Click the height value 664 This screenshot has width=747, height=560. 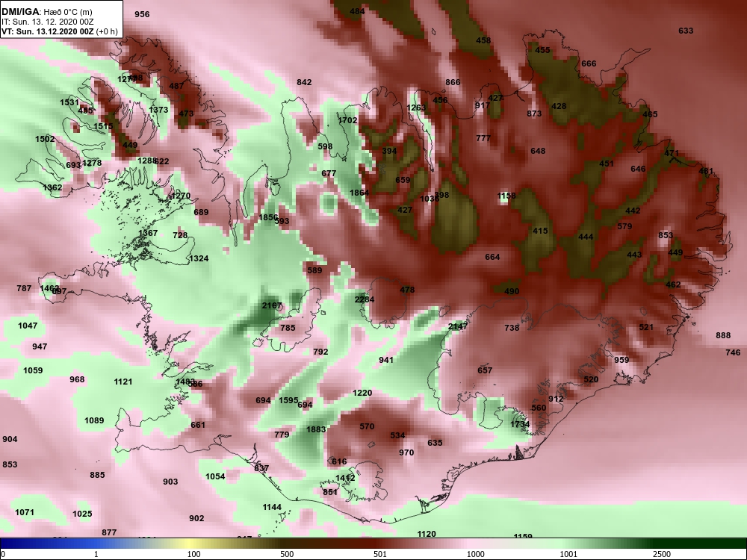coord(492,257)
